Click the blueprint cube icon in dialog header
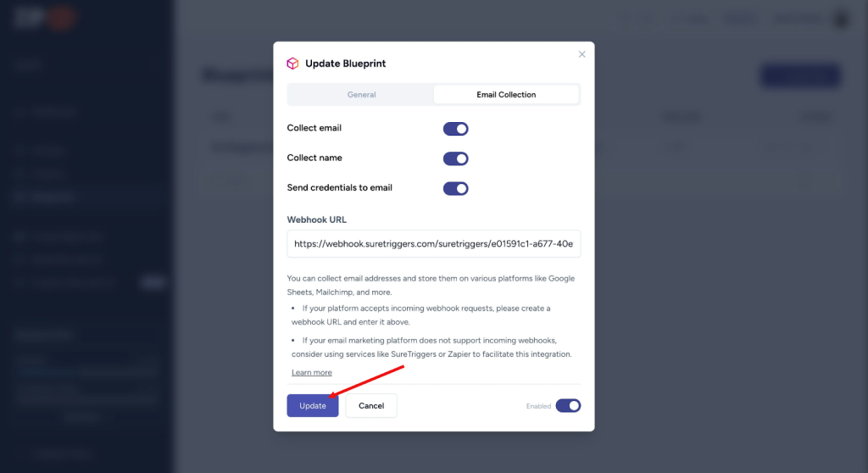Image resolution: width=868 pixels, height=473 pixels. point(292,64)
